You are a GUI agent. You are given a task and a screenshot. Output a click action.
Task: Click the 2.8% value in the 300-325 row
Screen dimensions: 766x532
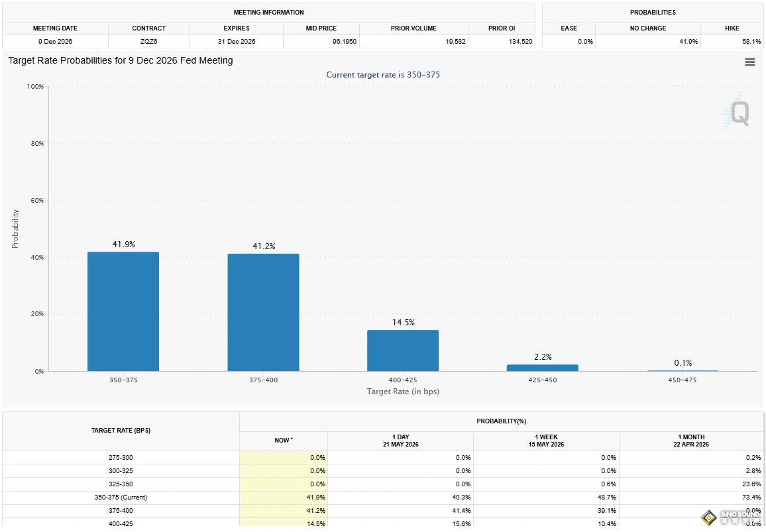(753, 471)
